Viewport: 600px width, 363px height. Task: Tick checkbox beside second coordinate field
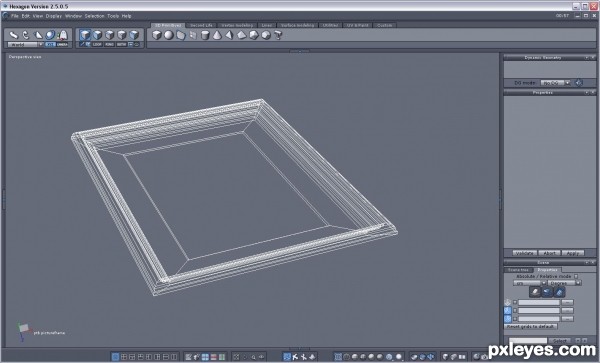[x=515, y=311]
